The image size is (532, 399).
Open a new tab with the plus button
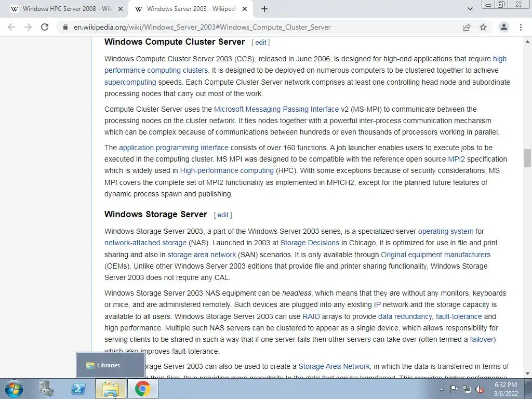pos(264,9)
